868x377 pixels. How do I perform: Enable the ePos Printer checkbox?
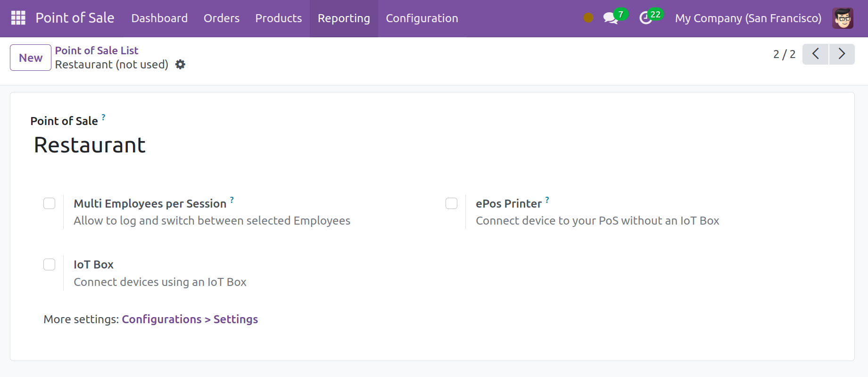[x=452, y=203]
